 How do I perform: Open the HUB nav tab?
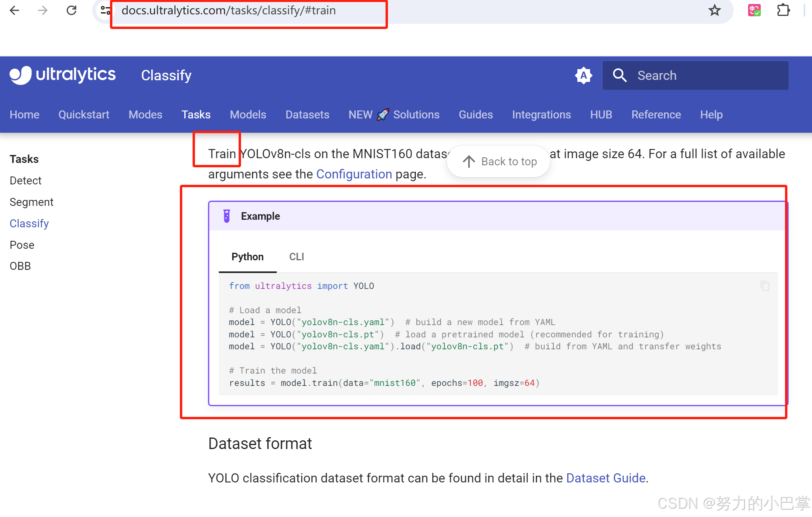pyautogui.click(x=601, y=115)
